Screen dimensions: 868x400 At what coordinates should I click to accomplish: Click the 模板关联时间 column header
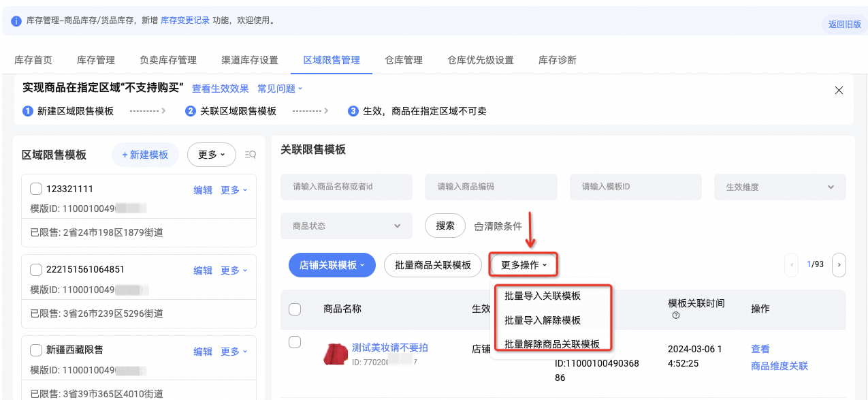(696, 303)
